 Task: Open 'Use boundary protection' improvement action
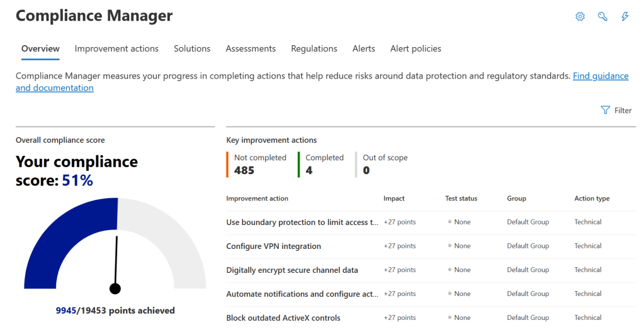coord(302,223)
